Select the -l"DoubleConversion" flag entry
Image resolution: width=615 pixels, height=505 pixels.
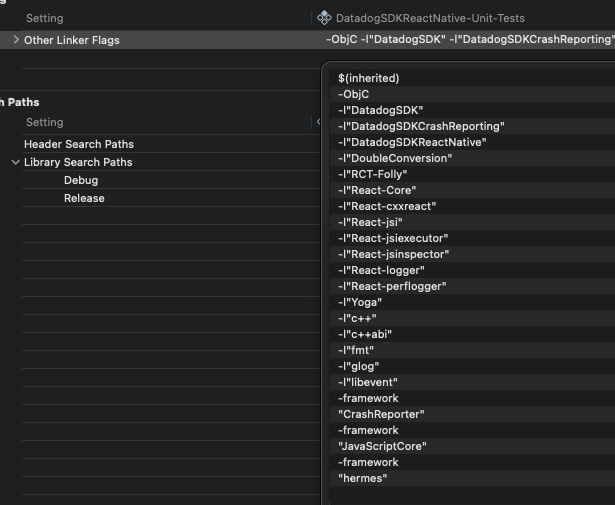(x=472, y=158)
